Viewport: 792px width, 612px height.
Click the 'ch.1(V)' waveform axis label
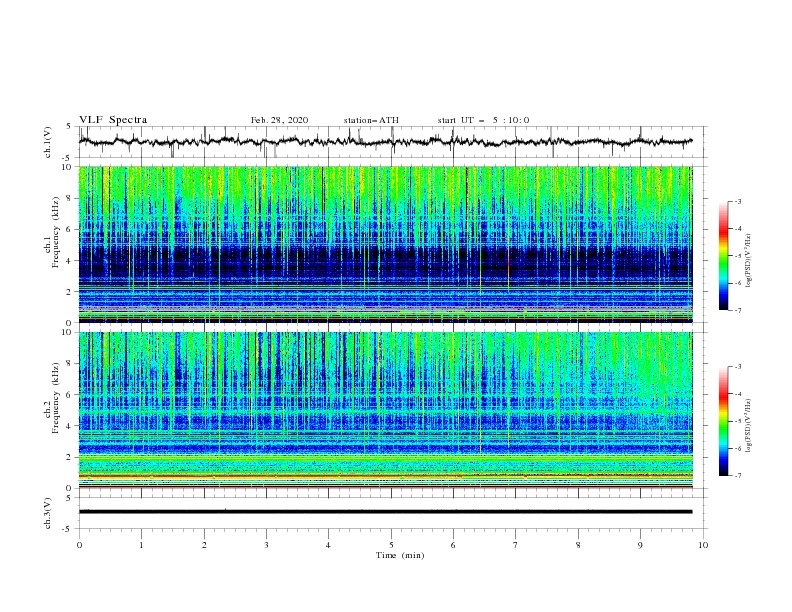pyautogui.click(x=48, y=142)
